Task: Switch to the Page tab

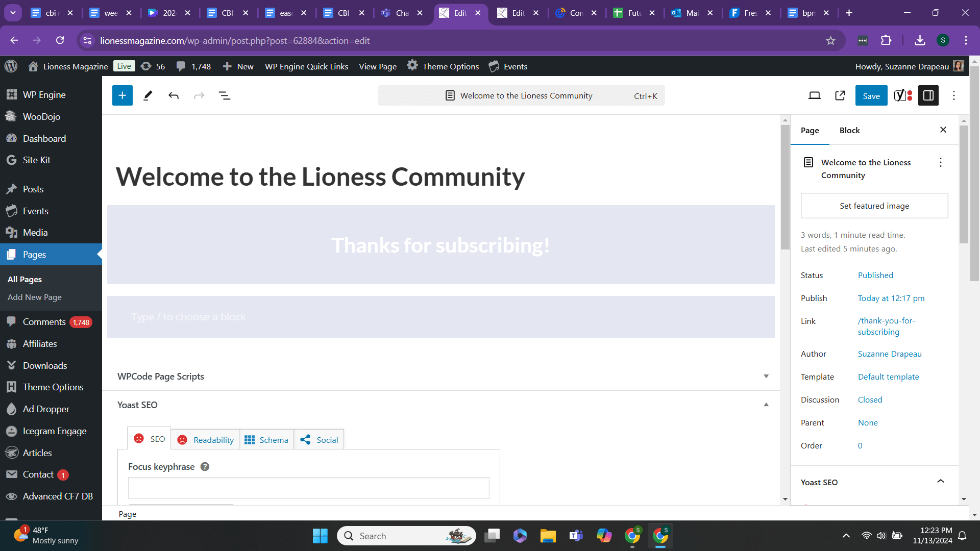Action: (x=810, y=130)
